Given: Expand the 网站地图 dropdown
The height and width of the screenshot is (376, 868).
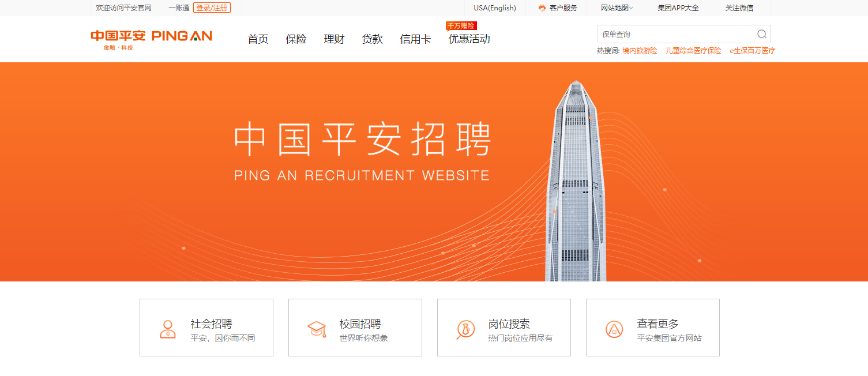Looking at the screenshot, I should [x=617, y=8].
